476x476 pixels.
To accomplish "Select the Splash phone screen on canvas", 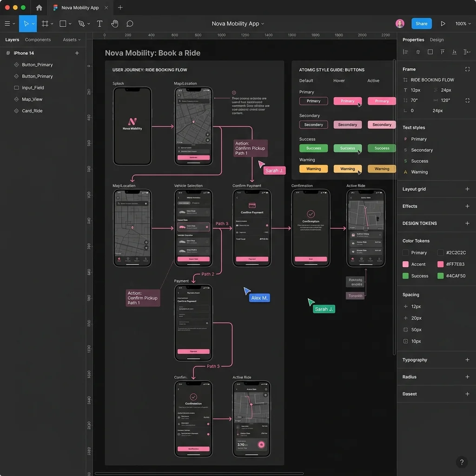I will pyautogui.click(x=132, y=126).
